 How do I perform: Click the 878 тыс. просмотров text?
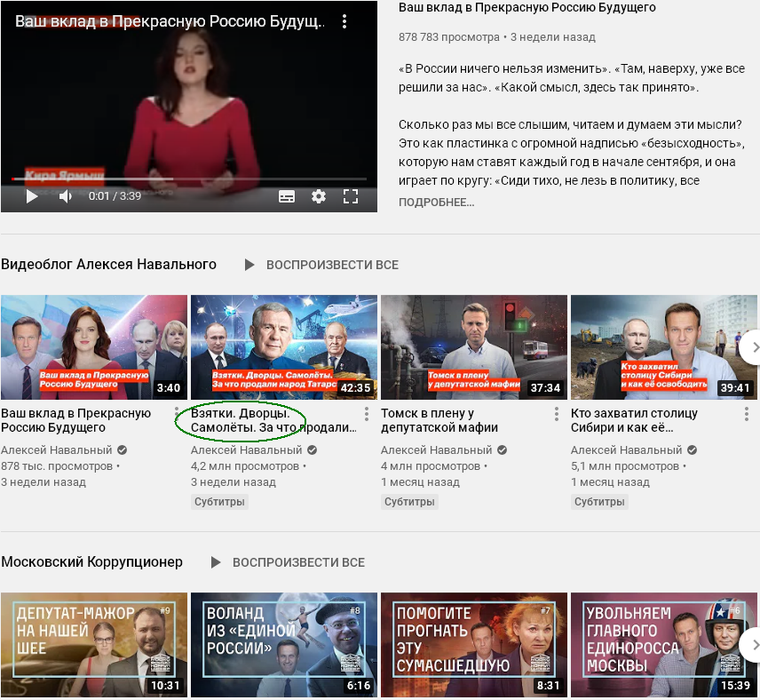[57, 466]
